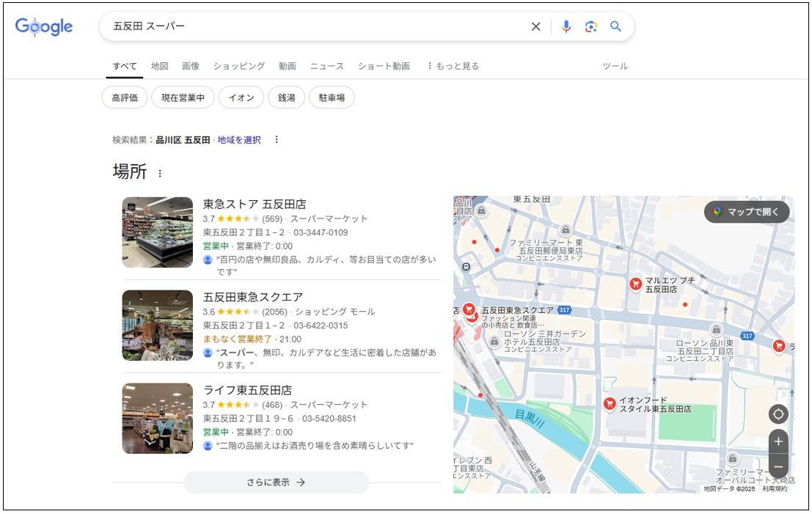Click the 地域を選択 link

tap(239, 140)
